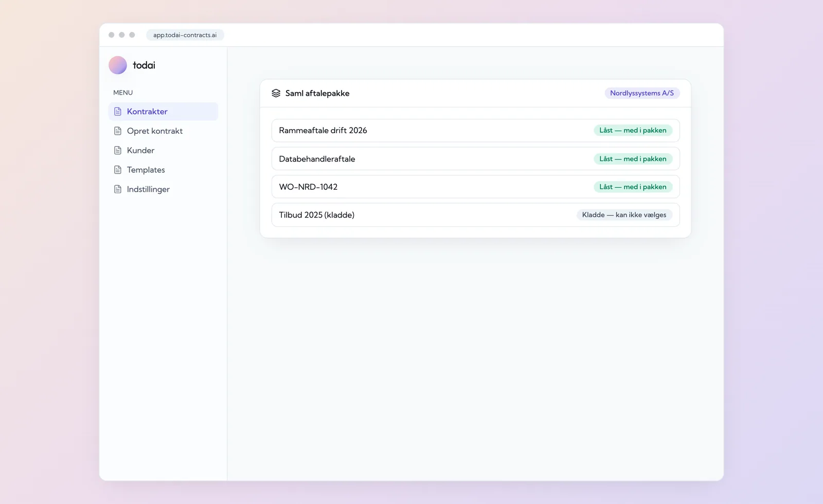Open the Templates section
823x504 pixels.
click(163, 170)
